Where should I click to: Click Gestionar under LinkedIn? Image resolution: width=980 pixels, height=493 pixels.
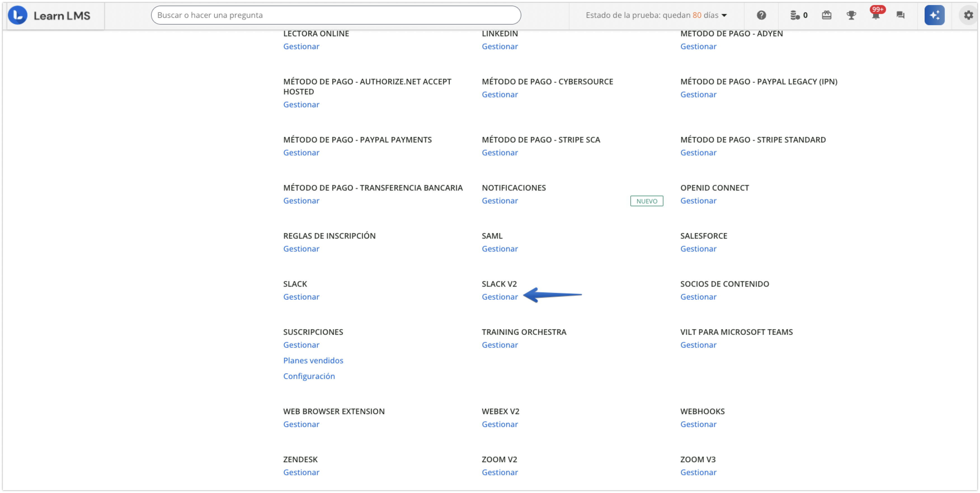coord(500,46)
